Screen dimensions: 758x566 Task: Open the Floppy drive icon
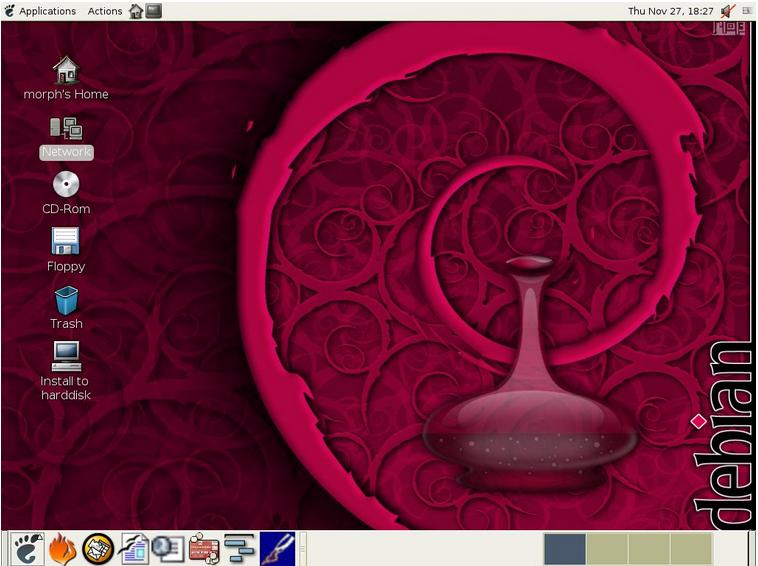coord(66,242)
